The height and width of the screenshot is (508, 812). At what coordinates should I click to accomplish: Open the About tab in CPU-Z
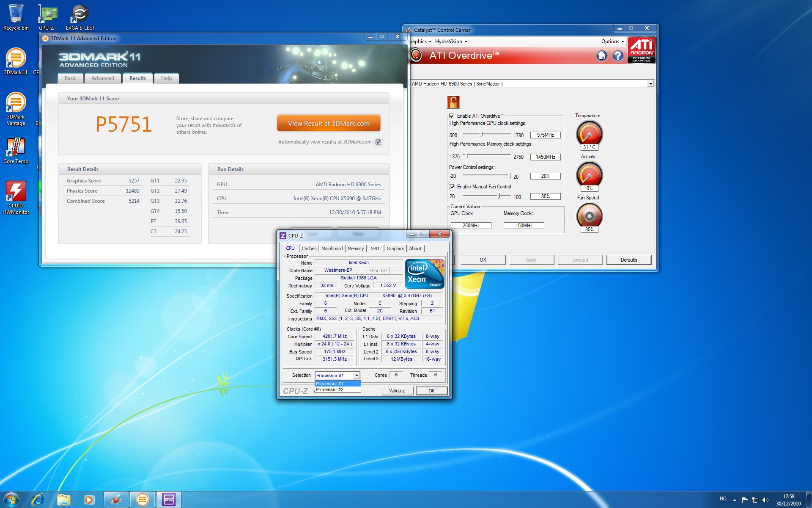pyautogui.click(x=415, y=248)
